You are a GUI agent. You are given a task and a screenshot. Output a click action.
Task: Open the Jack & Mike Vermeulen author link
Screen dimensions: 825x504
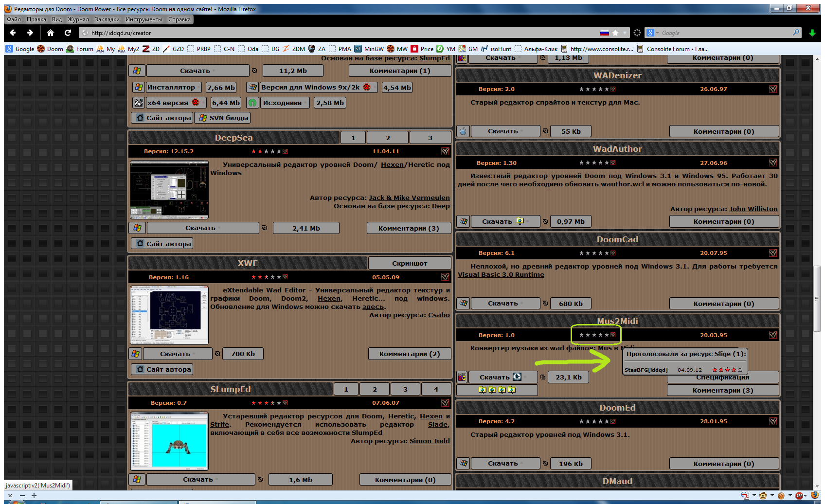(x=409, y=198)
